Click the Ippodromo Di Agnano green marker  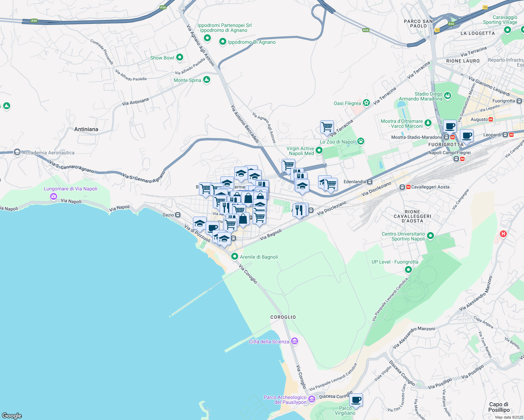(x=222, y=42)
